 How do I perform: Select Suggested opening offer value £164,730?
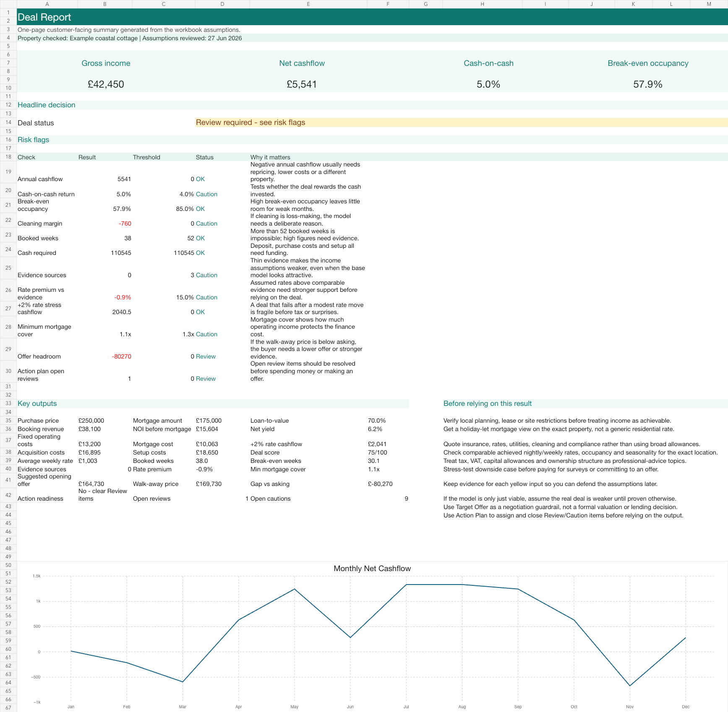tap(91, 484)
